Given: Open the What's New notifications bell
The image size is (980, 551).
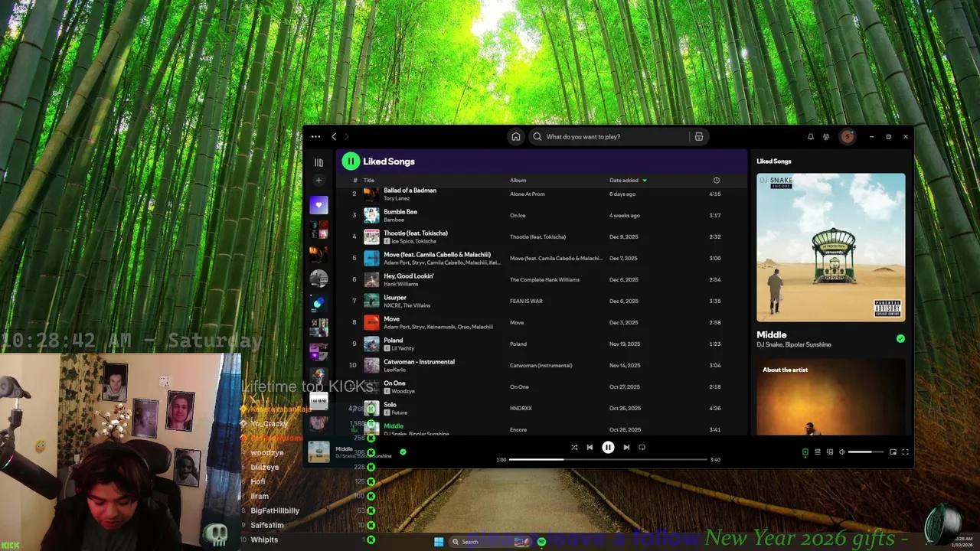Looking at the screenshot, I should (x=810, y=136).
